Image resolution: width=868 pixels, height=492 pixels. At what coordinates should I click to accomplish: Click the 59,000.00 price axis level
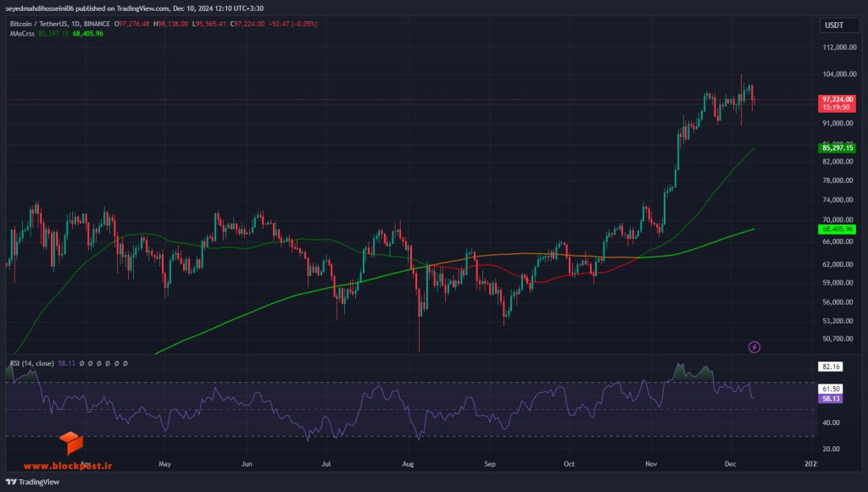pos(838,283)
